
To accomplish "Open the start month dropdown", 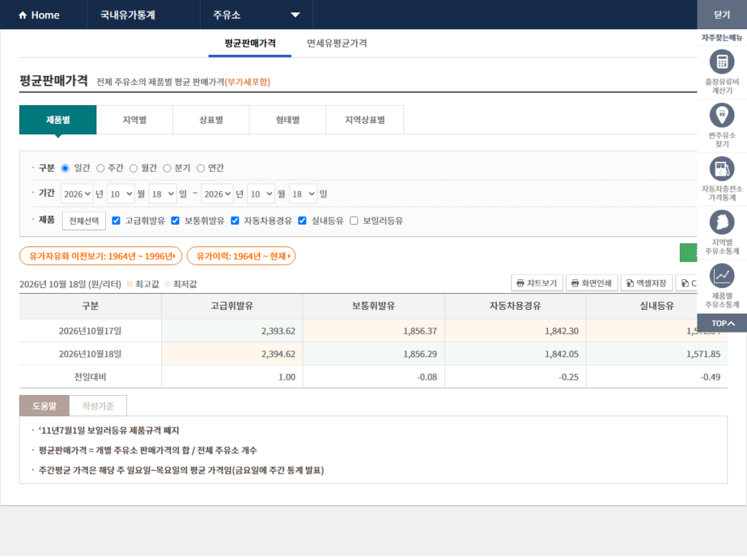I will [x=121, y=194].
